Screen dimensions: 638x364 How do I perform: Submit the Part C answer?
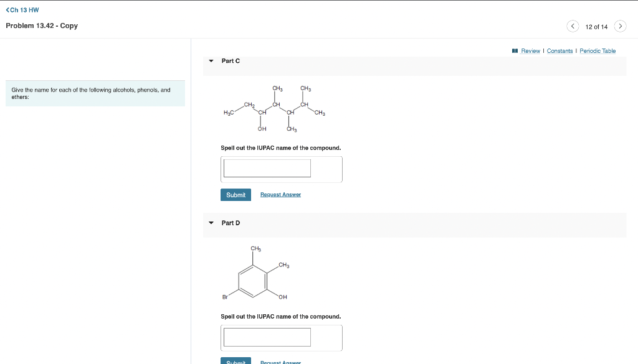pos(236,194)
